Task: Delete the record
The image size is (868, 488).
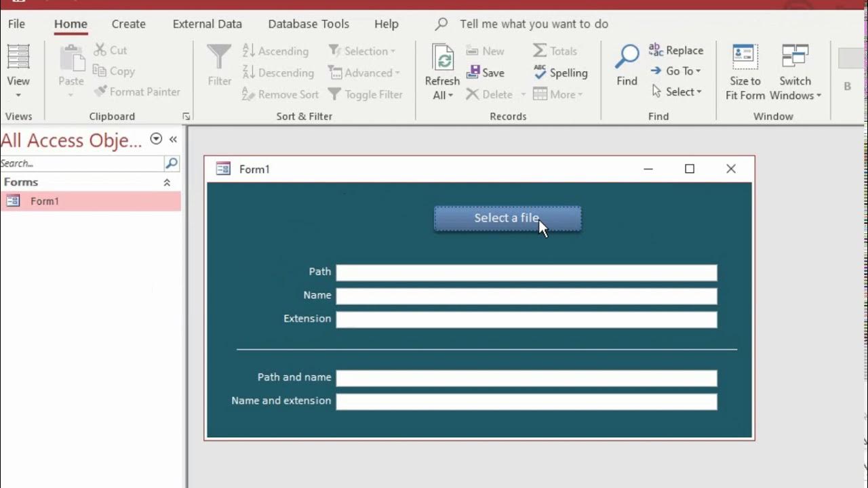Action: pyautogui.click(x=489, y=94)
